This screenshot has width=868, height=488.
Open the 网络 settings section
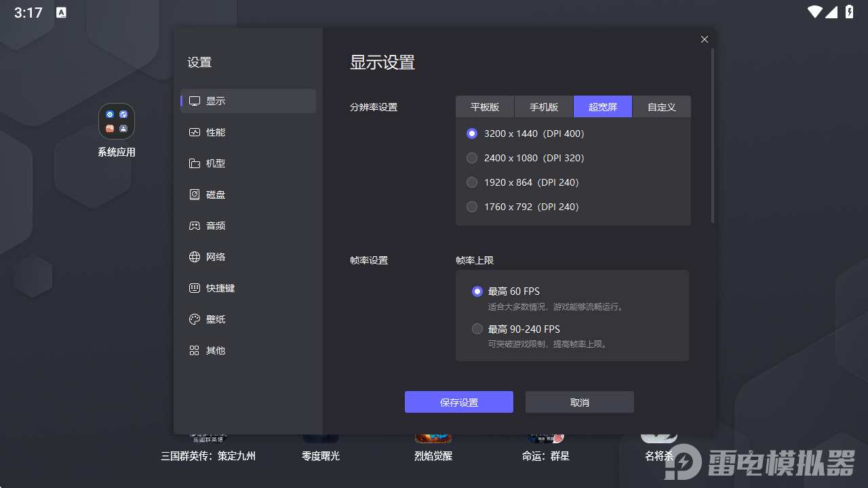pos(214,256)
